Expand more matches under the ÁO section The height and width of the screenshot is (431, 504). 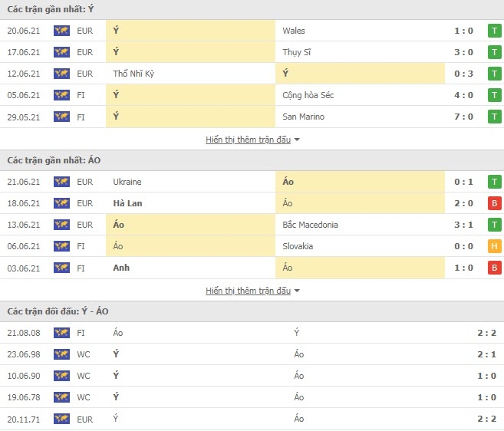tap(248, 291)
